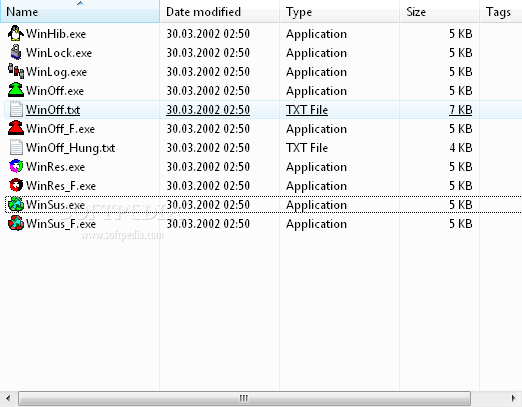Click TXT File type of WinOff.txt
The width and height of the screenshot is (522, 407).
coord(307,110)
